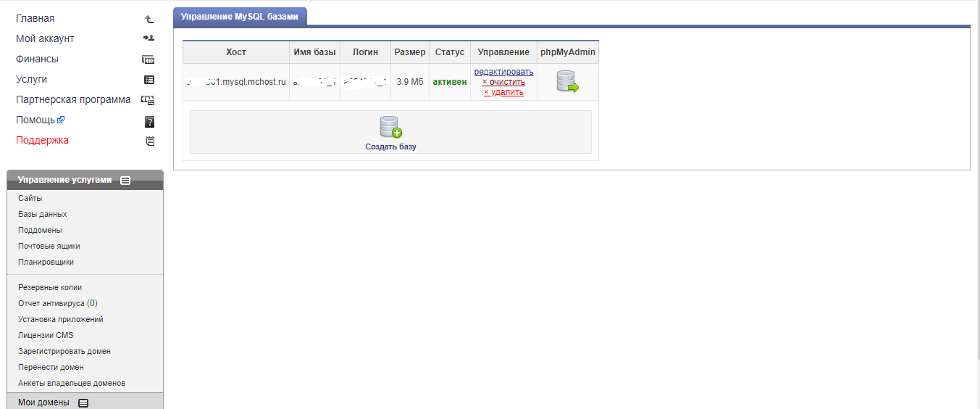Click the Мой аккаунт login icon
Screen dimensions: 980x409
(x=149, y=38)
